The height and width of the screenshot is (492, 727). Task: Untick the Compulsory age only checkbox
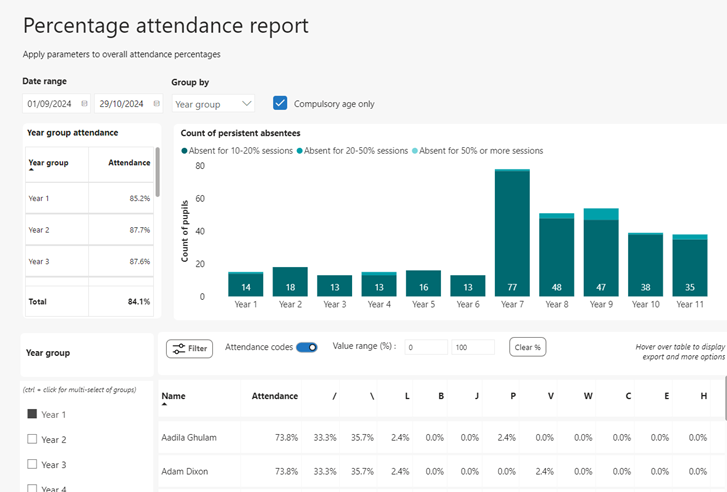click(x=280, y=103)
